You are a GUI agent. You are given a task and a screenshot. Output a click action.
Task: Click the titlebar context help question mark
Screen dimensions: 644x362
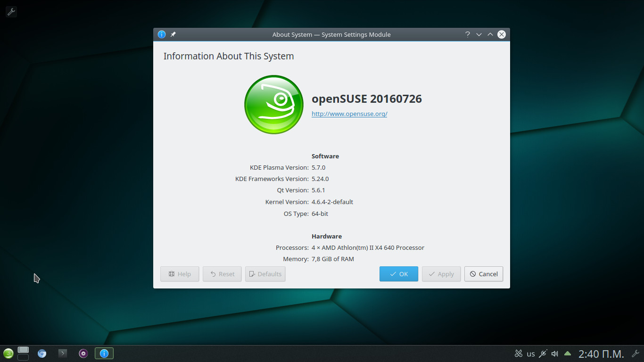click(x=468, y=34)
